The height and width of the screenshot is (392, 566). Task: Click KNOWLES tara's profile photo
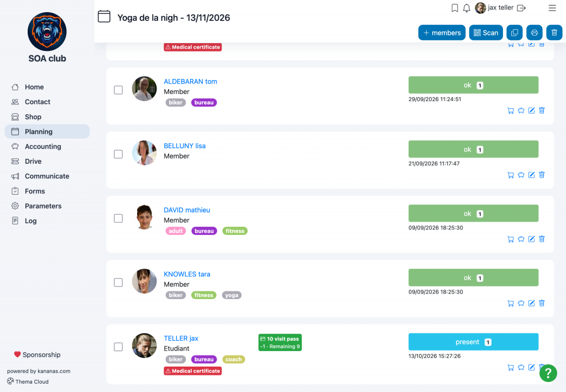tap(144, 281)
